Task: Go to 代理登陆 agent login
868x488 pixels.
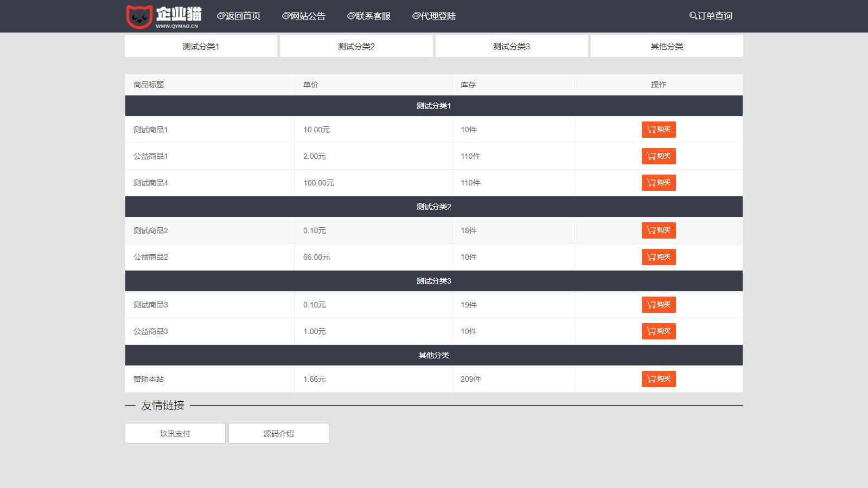Action: click(x=434, y=16)
